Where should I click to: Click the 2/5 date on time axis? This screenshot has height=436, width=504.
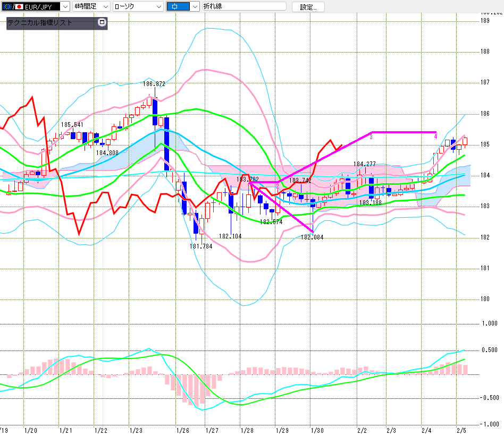coord(461,430)
